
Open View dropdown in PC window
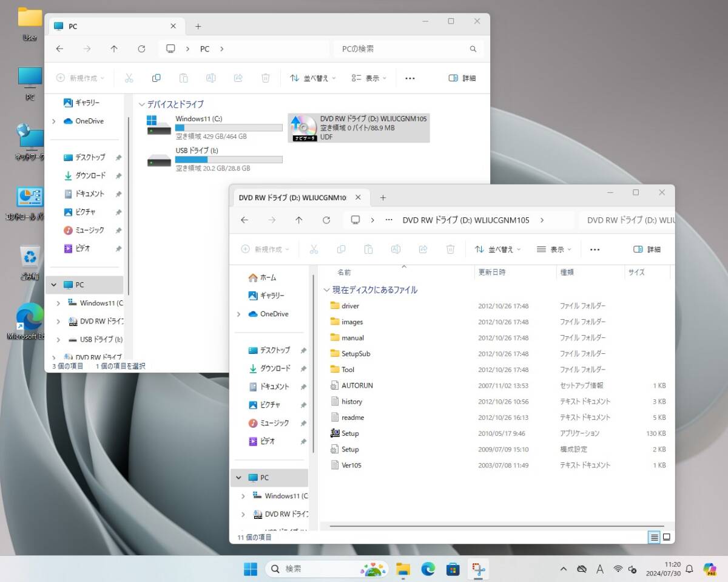point(369,78)
